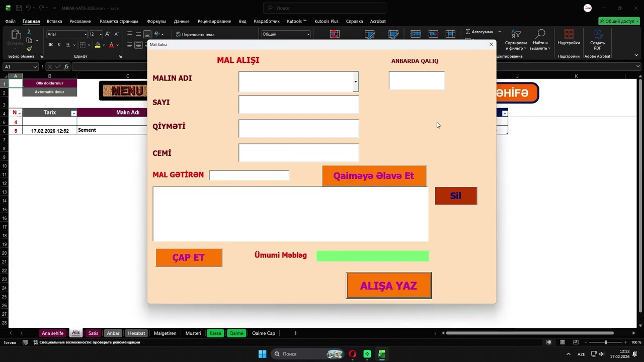Screen dimensions: 644x362
Task: Click the Общий доступ share button
Action: [619, 21]
